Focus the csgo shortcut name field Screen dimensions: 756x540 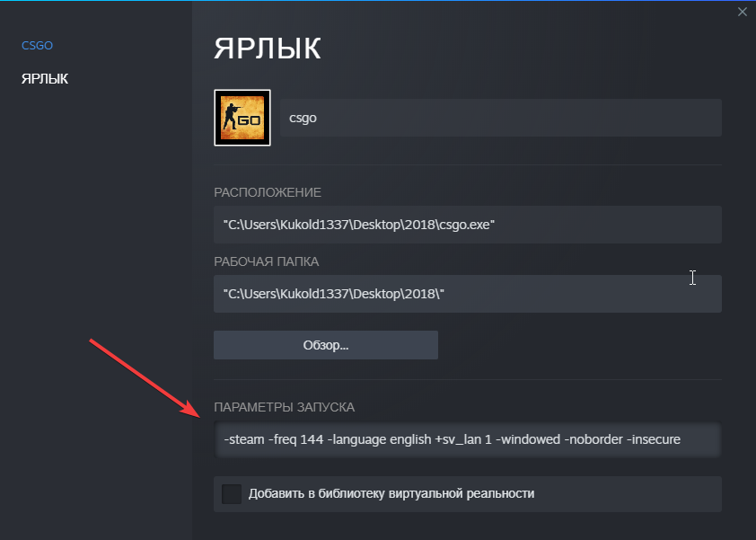(x=500, y=118)
